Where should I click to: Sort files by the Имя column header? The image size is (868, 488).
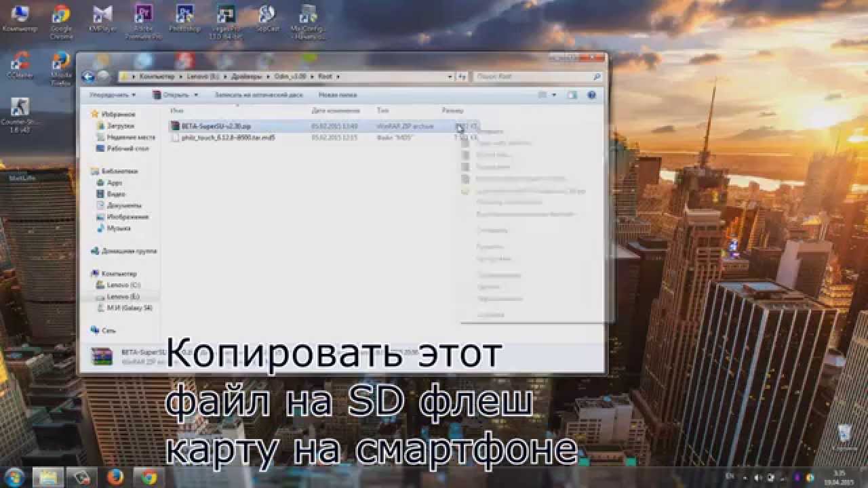(x=177, y=110)
